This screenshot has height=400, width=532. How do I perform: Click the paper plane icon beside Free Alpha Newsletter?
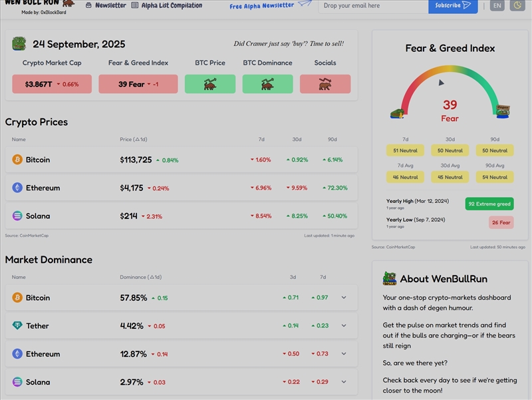(305, 3)
